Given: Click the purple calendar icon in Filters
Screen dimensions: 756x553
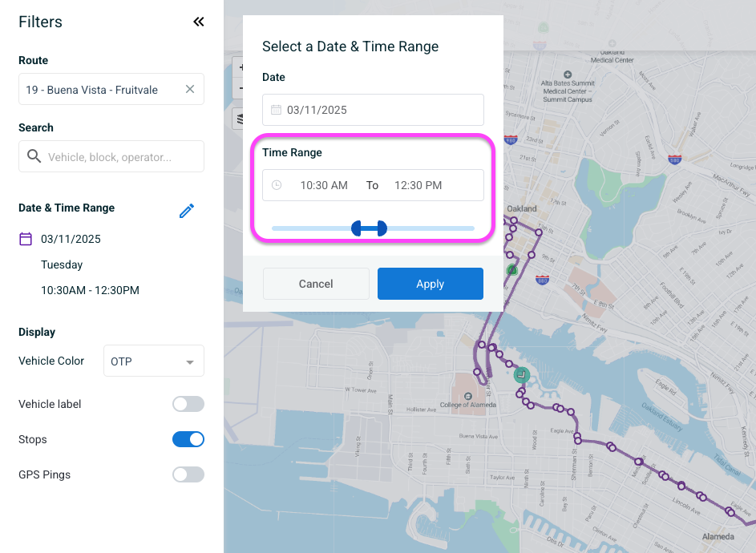Looking at the screenshot, I should click(x=26, y=239).
